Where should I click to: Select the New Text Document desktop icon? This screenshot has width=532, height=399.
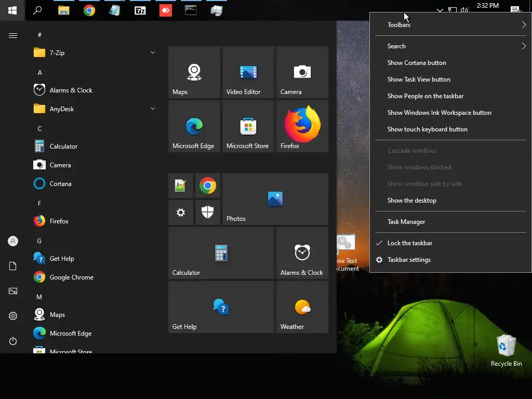click(x=347, y=253)
